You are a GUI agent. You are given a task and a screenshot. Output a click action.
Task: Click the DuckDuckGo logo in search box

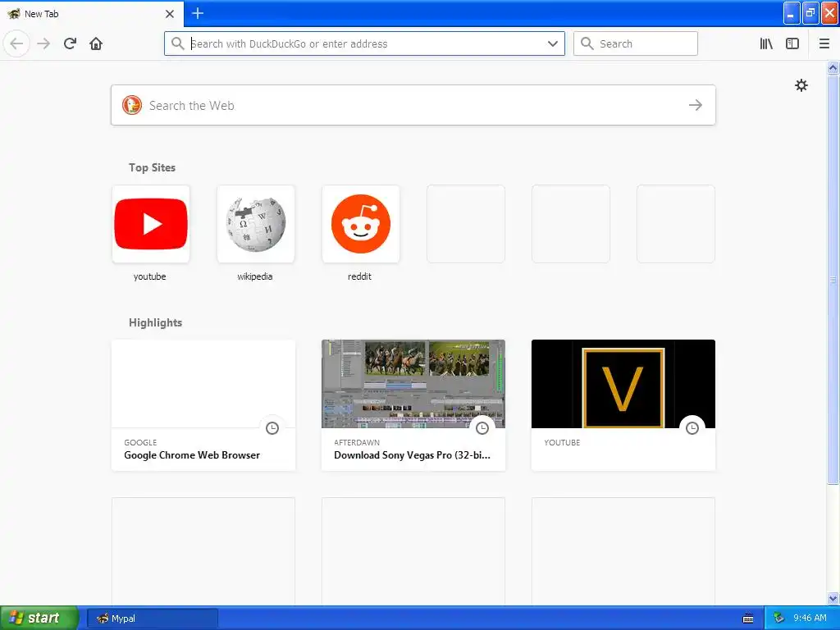pyautogui.click(x=132, y=105)
